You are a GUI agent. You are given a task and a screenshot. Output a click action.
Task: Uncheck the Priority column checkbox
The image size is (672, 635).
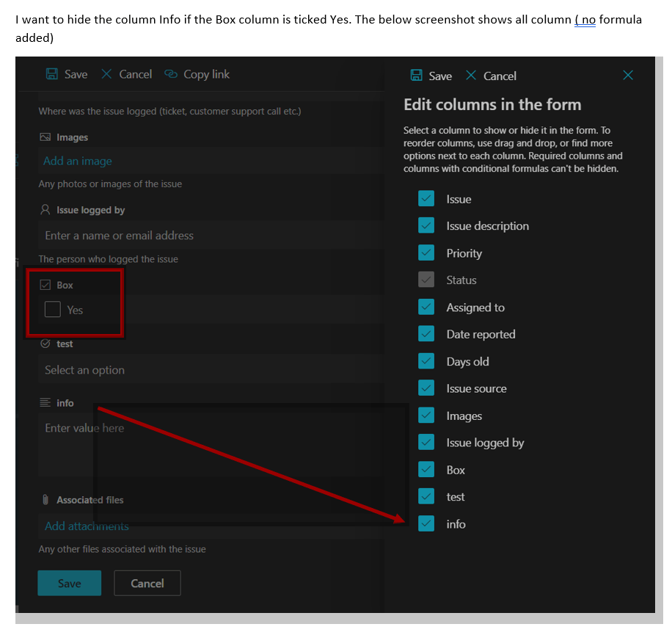point(426,253)
